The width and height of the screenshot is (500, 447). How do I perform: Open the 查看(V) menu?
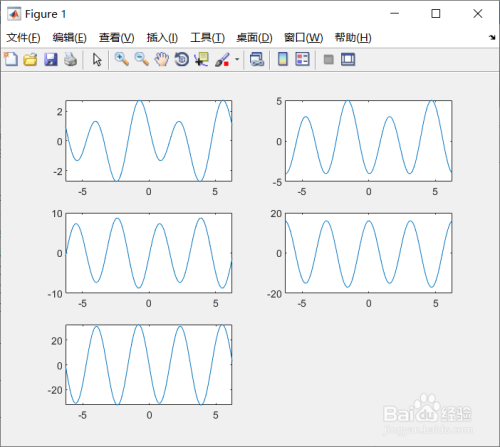click(116, 38)
